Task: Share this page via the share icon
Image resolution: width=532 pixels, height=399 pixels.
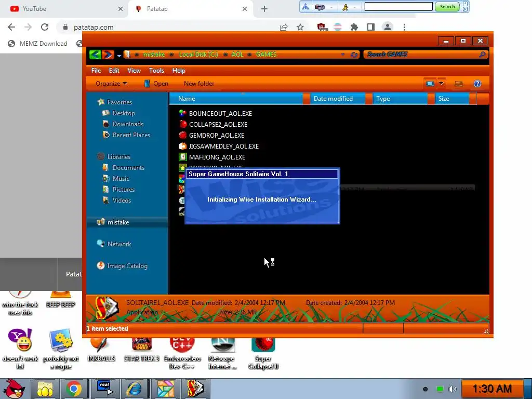Action: pyautogui.click(x=283, y=27)
